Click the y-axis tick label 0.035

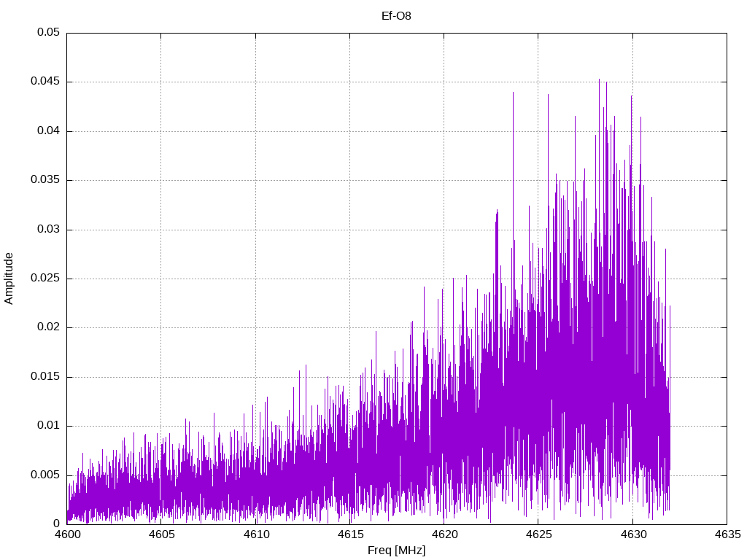(x=45, y=179)
